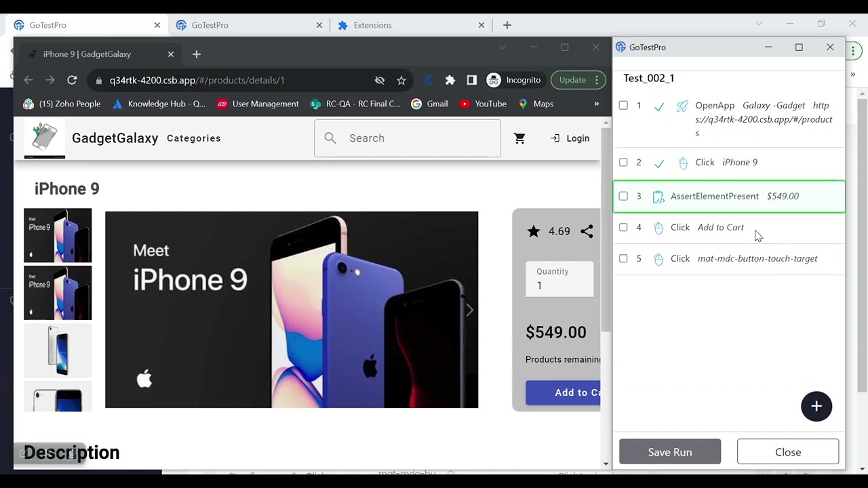868x488 pixels.
Task: Go back in incognito browser
Action: [28, 80]
